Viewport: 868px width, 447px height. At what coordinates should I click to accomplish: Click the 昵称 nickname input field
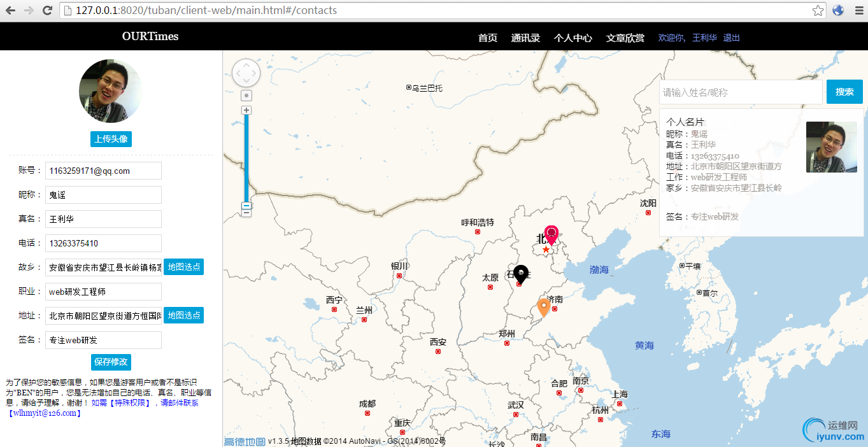pyautogui.click(x=103, y=195)
